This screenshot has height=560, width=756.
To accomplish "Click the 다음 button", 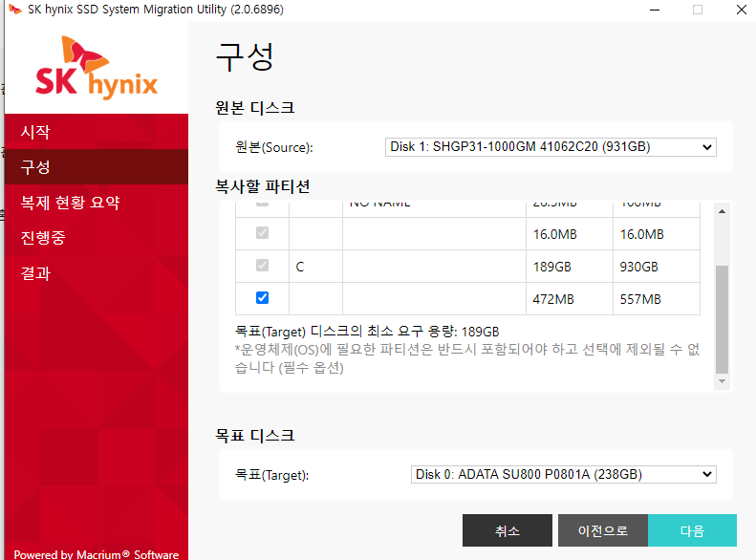I will click(x=692, y=530).
